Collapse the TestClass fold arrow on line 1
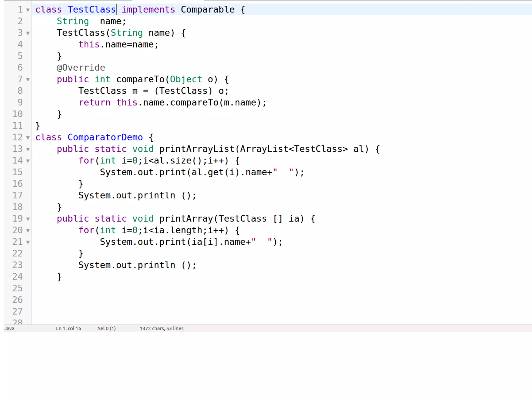The width and height of the screenshot is (532, 399). (28, 10)
